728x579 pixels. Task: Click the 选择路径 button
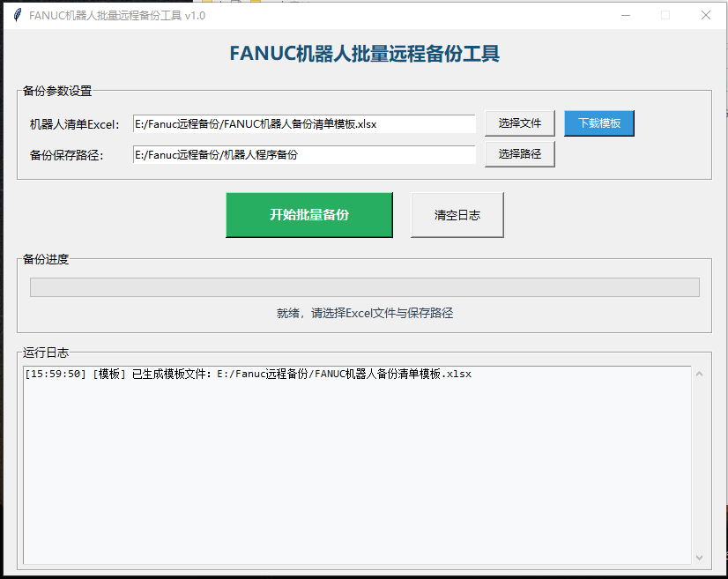pos(519,154)
